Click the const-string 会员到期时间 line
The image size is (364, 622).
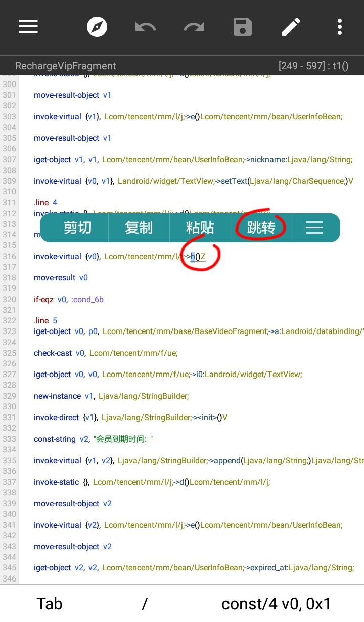point(94,439)
